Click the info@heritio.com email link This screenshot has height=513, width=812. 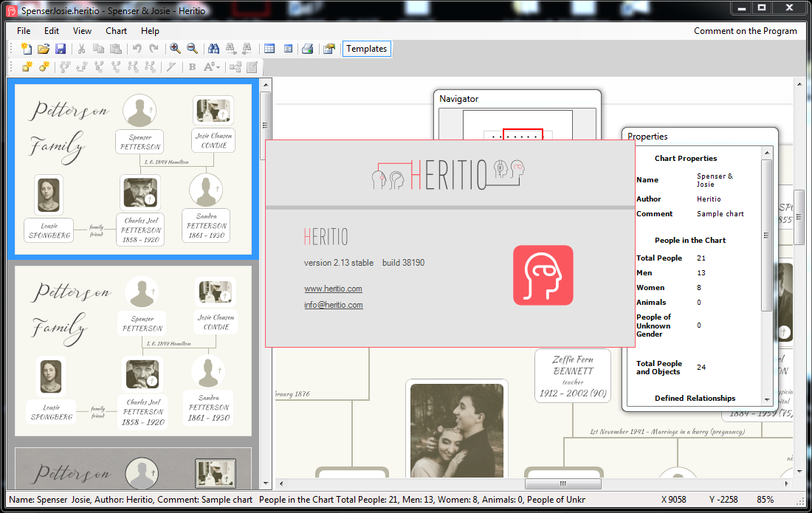[x=334, y=305]
